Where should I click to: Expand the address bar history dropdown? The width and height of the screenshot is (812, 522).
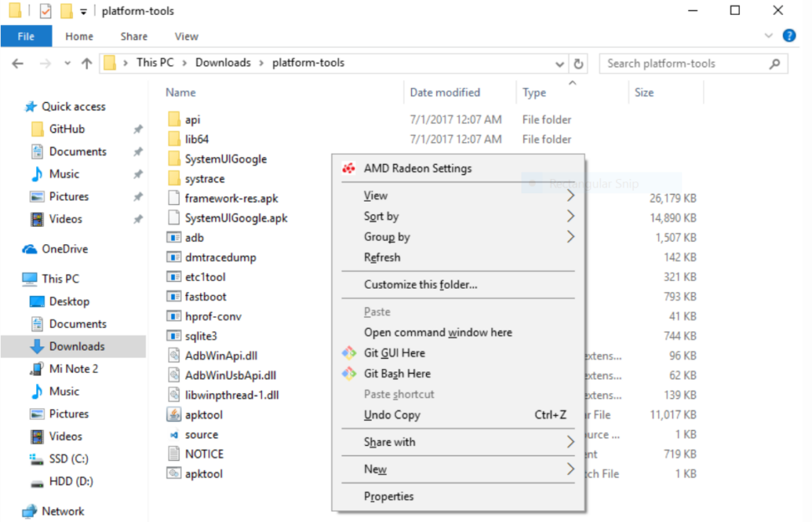point(559,64)
